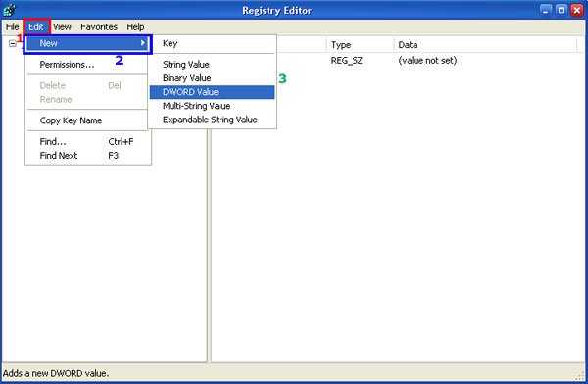The image size is (588, 384).
Task: Click the Data column header
Action: pos(485,45)
